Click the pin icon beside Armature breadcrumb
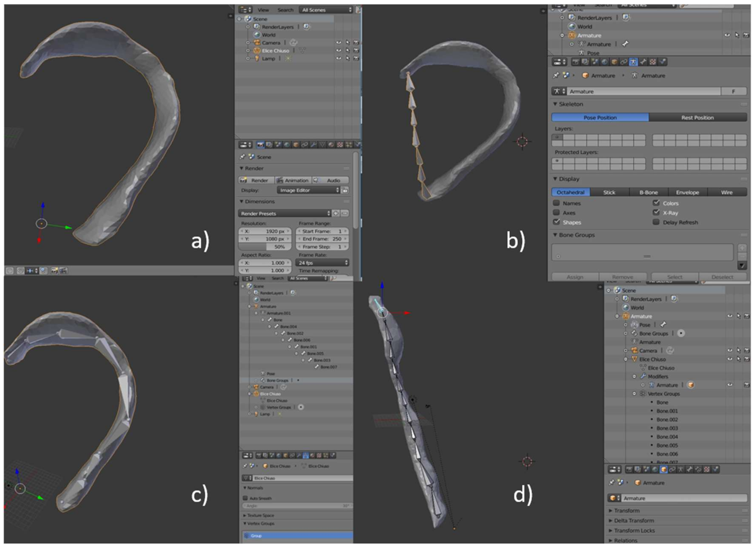The height and width of the screenshot is (548, 756). pyautogui.click(x=556, y=75)
